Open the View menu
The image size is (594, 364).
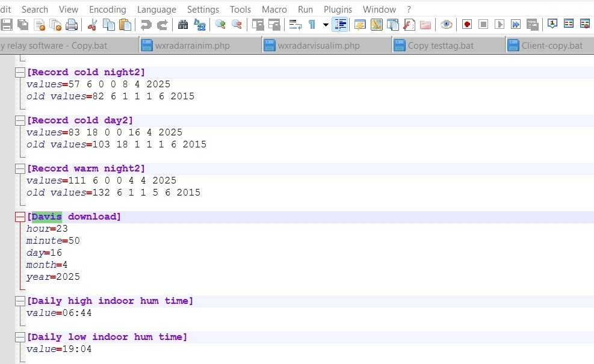pos(69,10)
